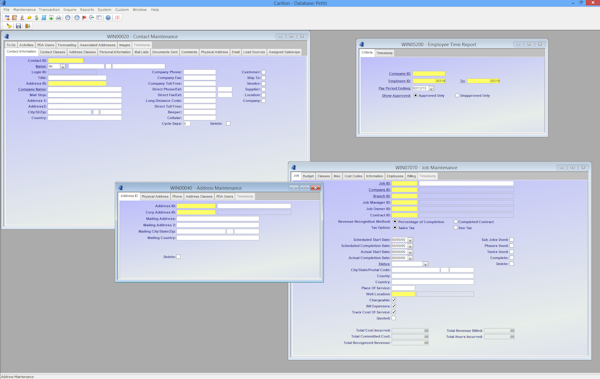Click the Address Maintenance window title icon
This screenshot has width=600, height=379.
click(x=120, y=188)
